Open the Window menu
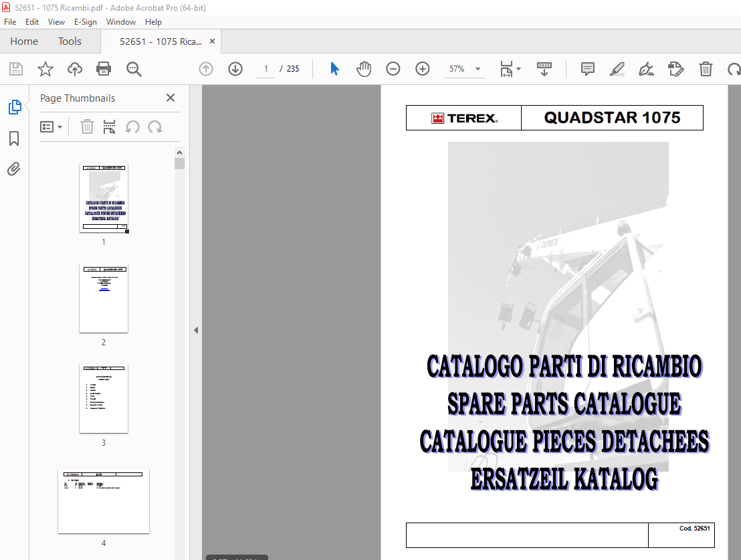The height and width of the screenshot is (560, 741). pos(121,22)
